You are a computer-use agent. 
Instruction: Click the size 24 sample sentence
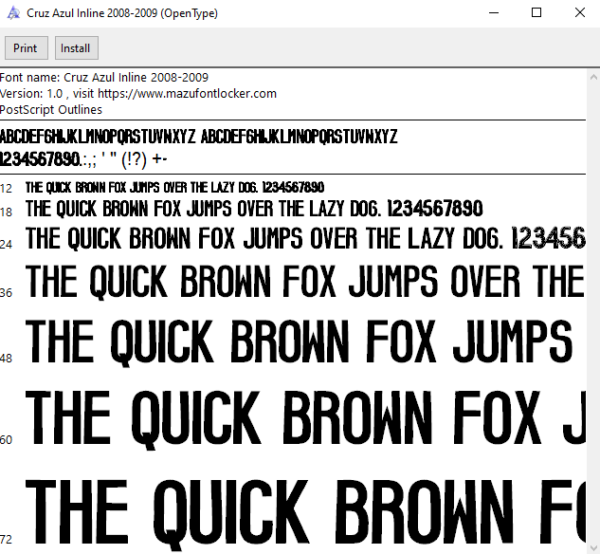point(305,238)
